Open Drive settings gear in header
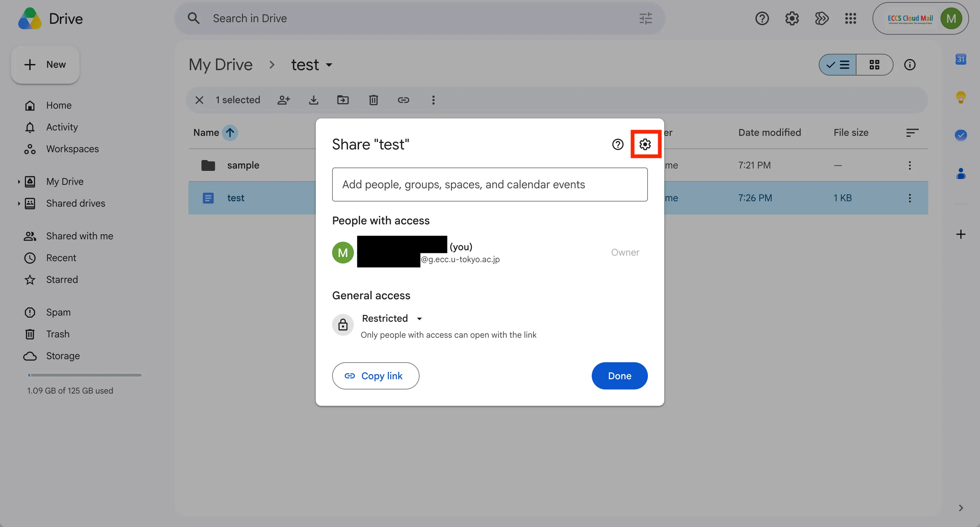The width and height of the screenshot is (980, 527). [x=792, y=18]
